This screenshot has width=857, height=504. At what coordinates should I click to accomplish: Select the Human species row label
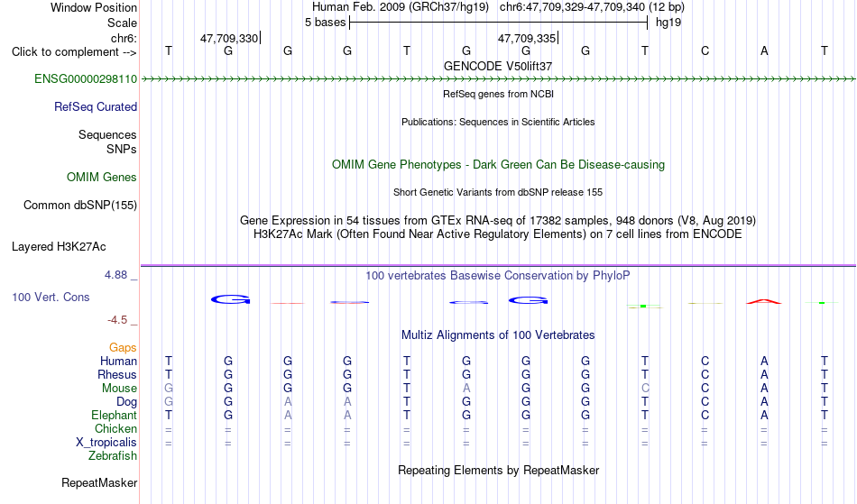click(x=118, y=361)
